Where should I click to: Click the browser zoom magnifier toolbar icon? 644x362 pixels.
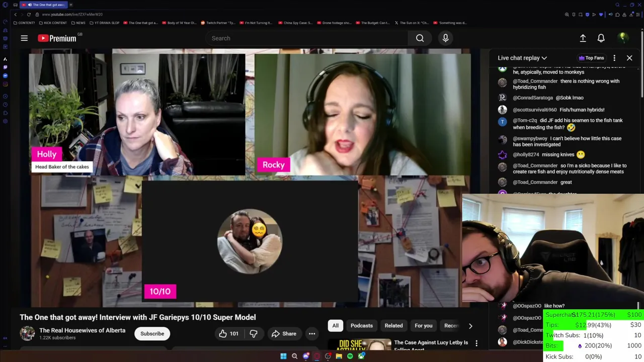point(567,15)
